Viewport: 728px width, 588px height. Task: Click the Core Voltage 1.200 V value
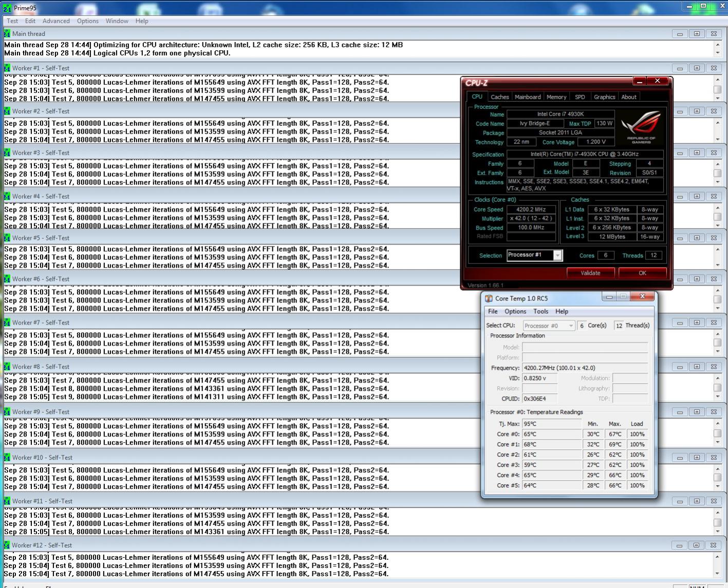tap(596, 142)
